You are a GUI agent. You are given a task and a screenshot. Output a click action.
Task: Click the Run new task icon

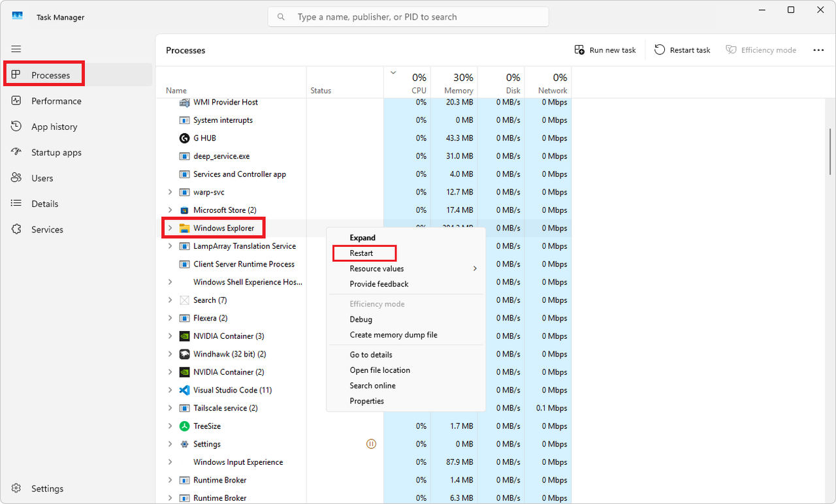coord(579,50)
